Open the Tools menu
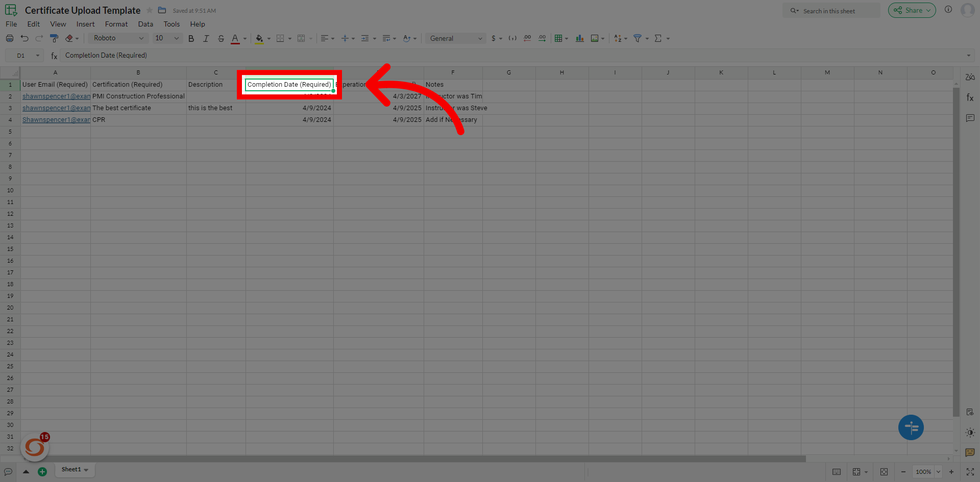 point(171,24)
